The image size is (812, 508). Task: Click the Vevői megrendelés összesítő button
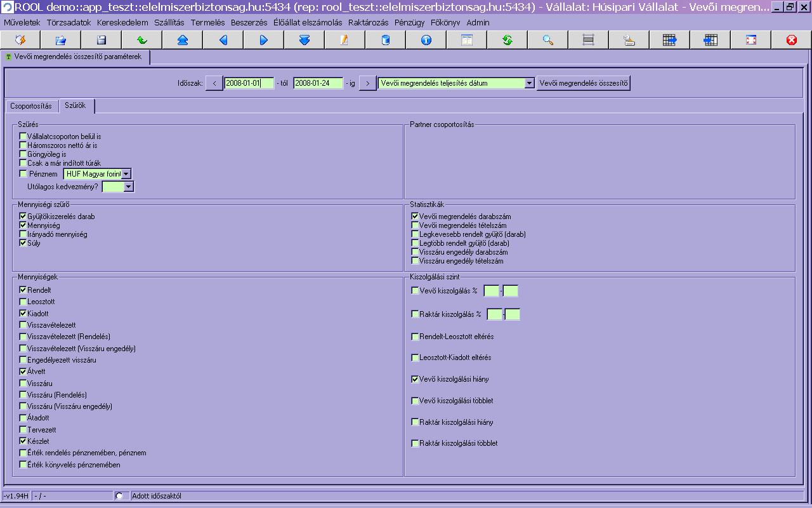[583, 83]
